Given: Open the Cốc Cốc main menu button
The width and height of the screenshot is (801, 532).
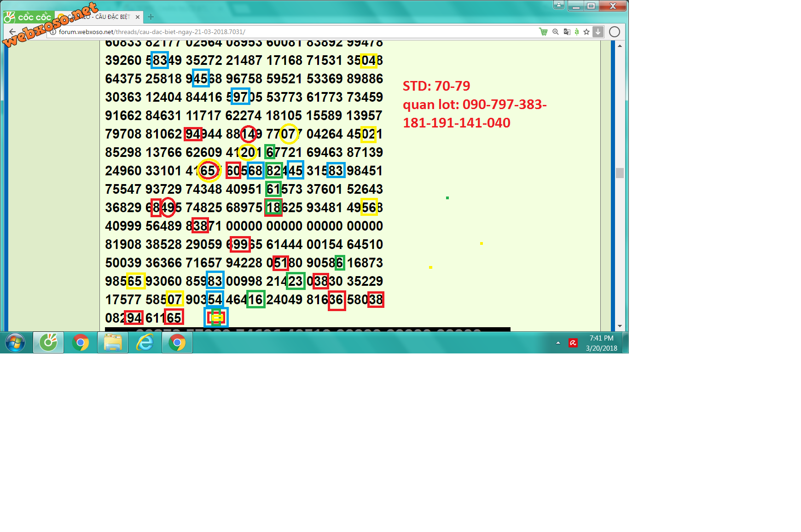Looking at the screenshot, I should (29, 17).
